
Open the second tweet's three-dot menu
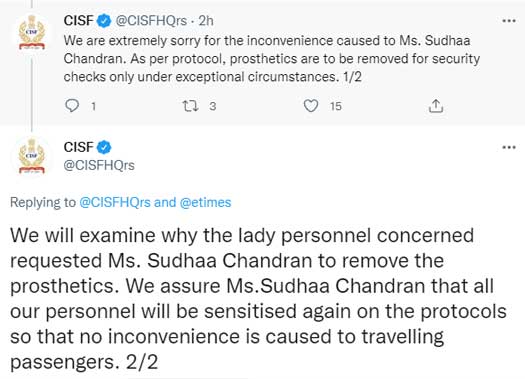[509, 147]
